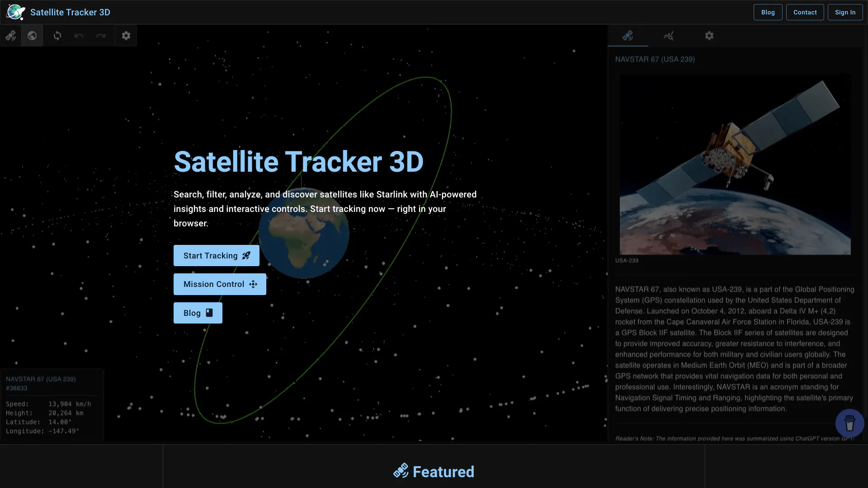
Task: Open Mission Control from the hero section
Action: (220, 284)
